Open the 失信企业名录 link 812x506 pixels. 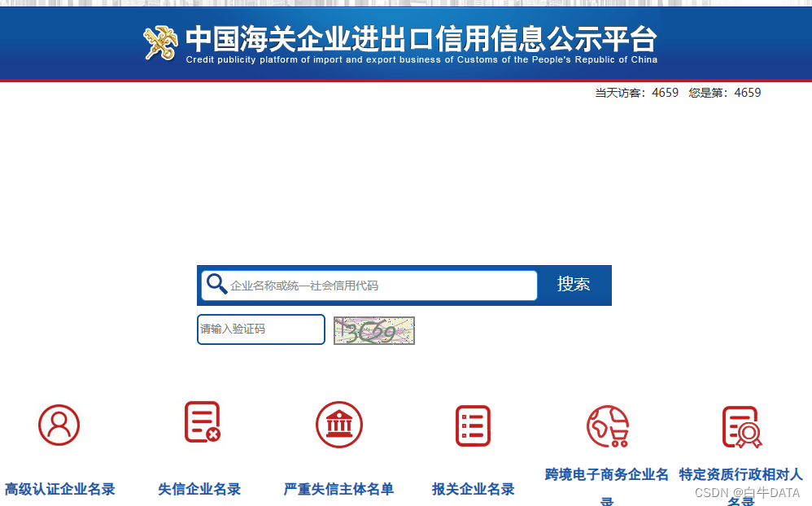coord(199,489)
